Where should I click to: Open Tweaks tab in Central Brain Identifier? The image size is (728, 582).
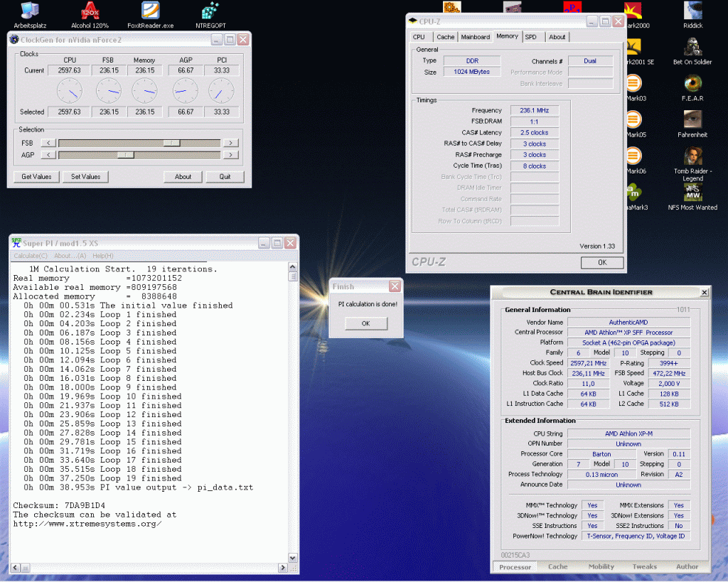click(x=644, y=566)
